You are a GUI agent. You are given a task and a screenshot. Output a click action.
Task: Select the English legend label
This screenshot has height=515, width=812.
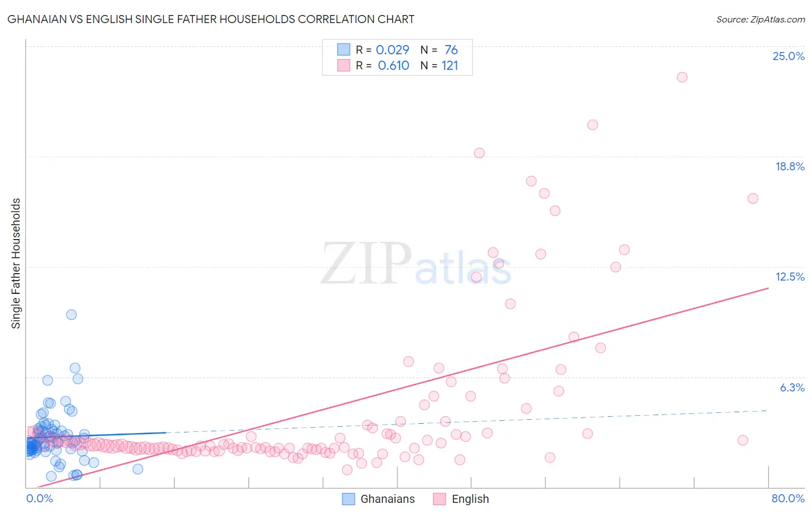click(x=470, y=499)
